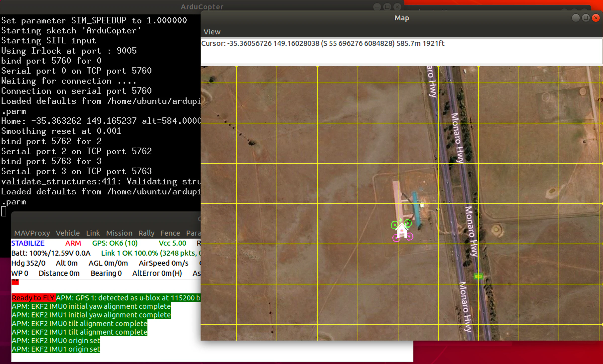Click the Batt: 100%/12.59V 0.0A reading

51,253
